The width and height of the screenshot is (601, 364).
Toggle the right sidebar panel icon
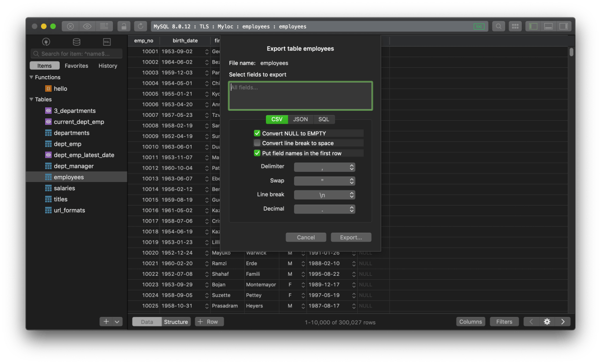coord(564,27)
